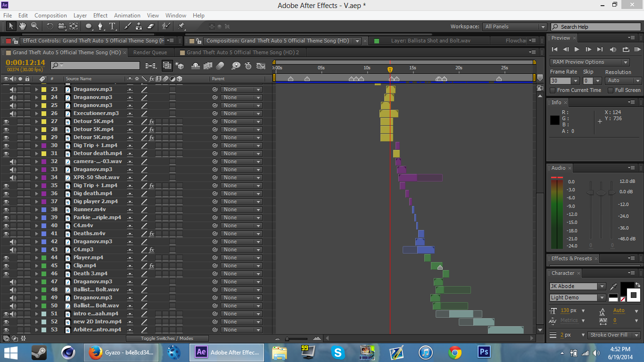Open the Effect menu
This screenshot has width=644, height=362.
[100, 16]
